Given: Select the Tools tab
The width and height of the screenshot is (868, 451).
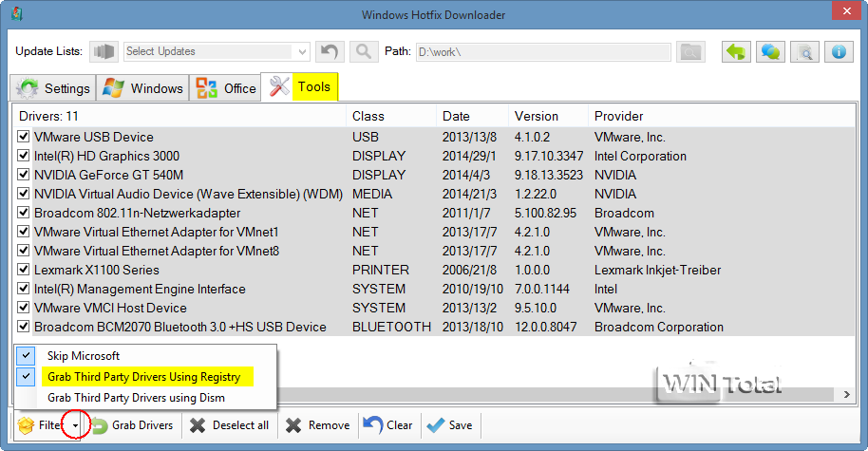Looking at the screenshot, I should tap(299, 87).
